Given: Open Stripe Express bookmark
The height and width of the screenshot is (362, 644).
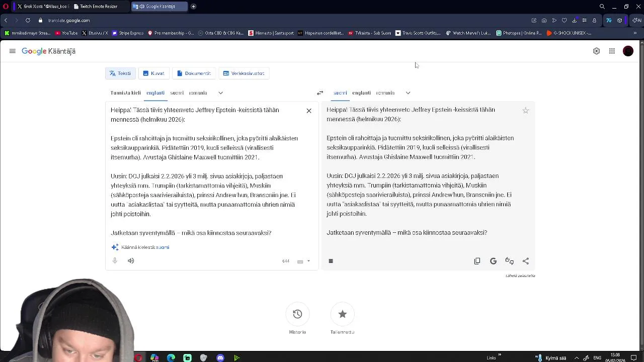Looking at the screenshot, I should point(128,33).
